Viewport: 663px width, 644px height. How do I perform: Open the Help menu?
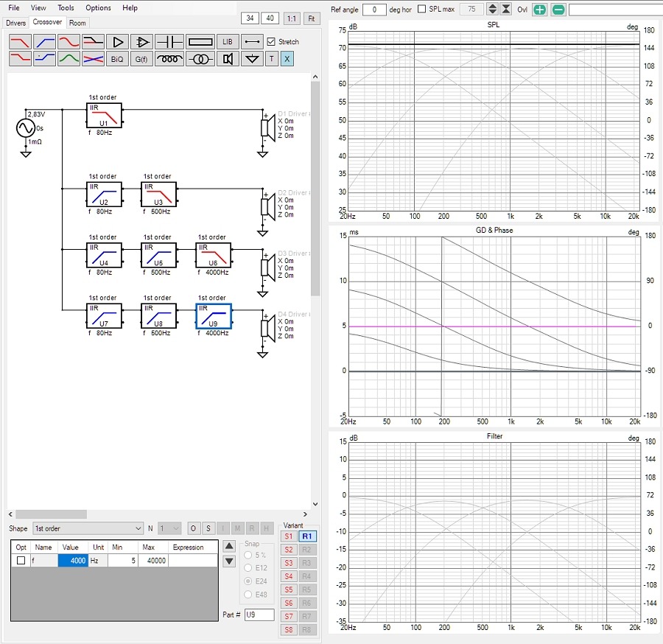point(130,7)
